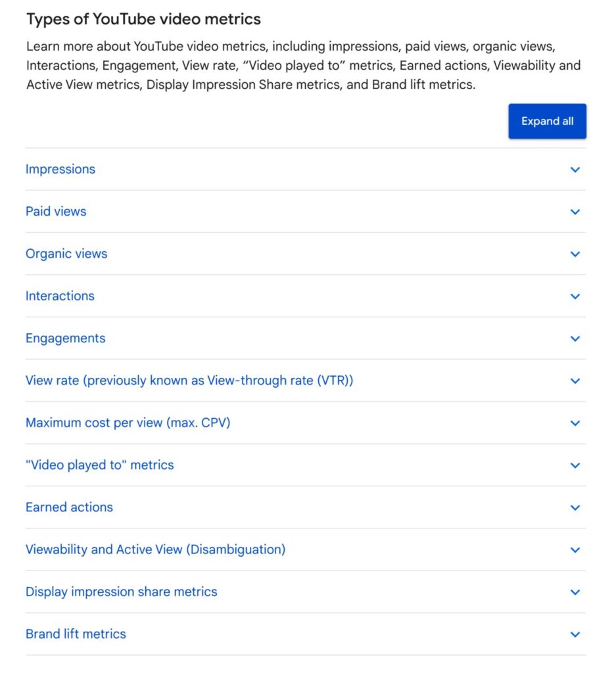The height and width of the screenshot is (673, 616).
Task: Open the Organic views heading link
Action: 66,254
